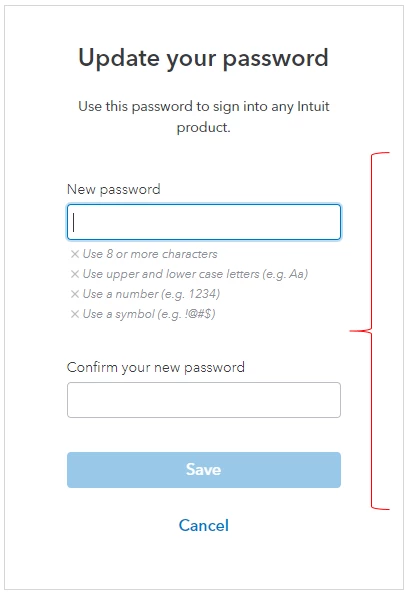The width and height of the screenshot is (408, 594).
Task: Click the 'Use a symbol' requirement text
Action: coord(119,314)
